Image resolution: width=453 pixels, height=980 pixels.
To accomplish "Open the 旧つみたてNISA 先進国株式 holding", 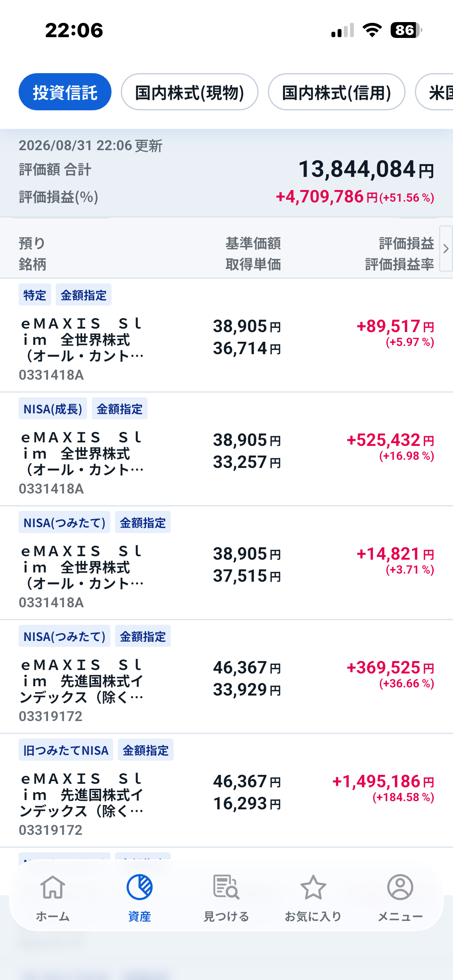I will (x=226, y=790).
